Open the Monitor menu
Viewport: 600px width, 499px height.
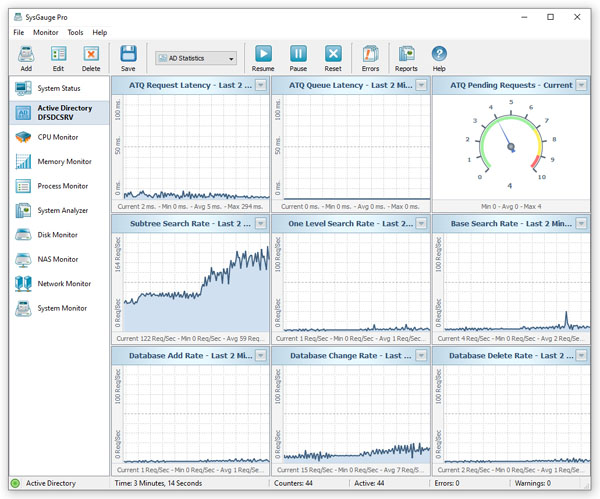point(46,33)
